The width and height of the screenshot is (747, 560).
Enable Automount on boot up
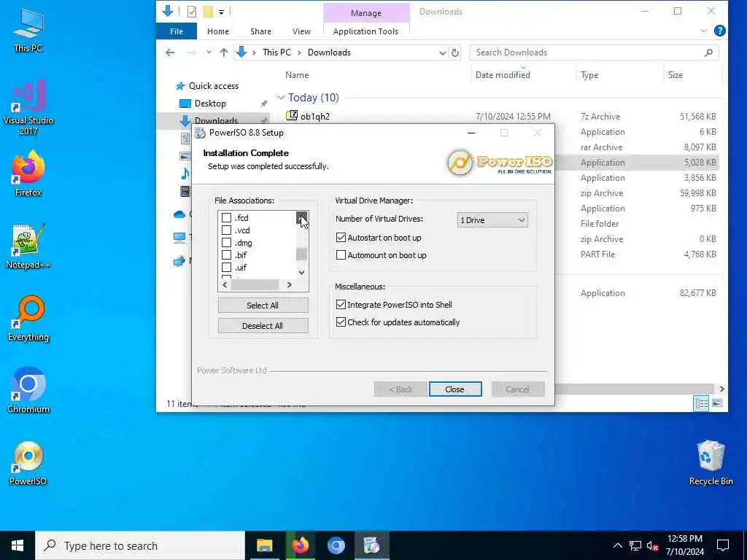tap(341, 255)
